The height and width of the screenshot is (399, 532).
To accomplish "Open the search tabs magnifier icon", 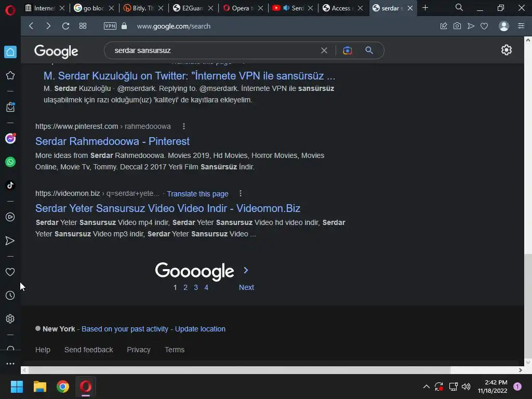I will click(459, 7).
